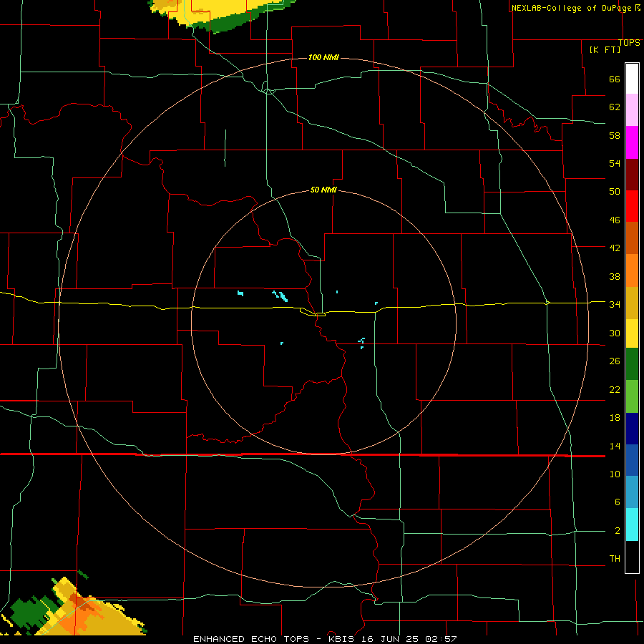
Task: Click the legend value 2
Action: tap(617, 531)
